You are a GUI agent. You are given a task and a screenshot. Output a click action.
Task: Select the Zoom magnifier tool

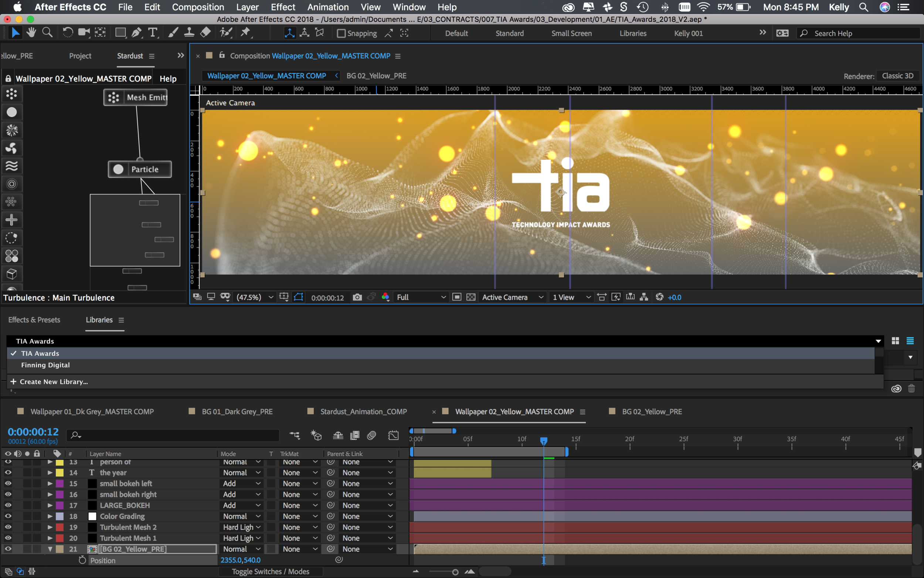47,33
